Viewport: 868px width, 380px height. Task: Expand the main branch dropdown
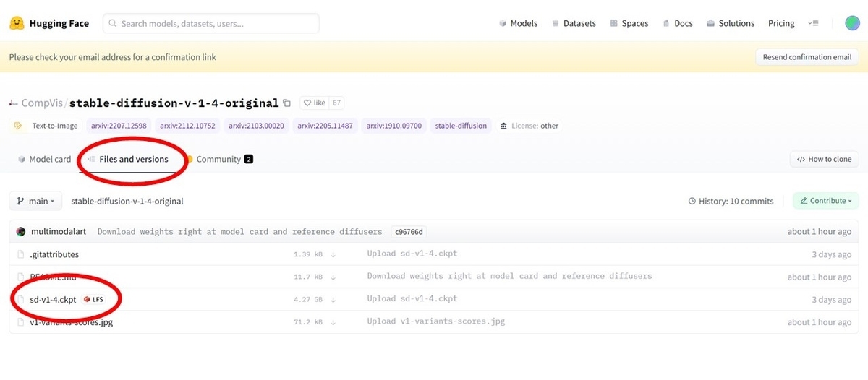click(x=36, y=201)
